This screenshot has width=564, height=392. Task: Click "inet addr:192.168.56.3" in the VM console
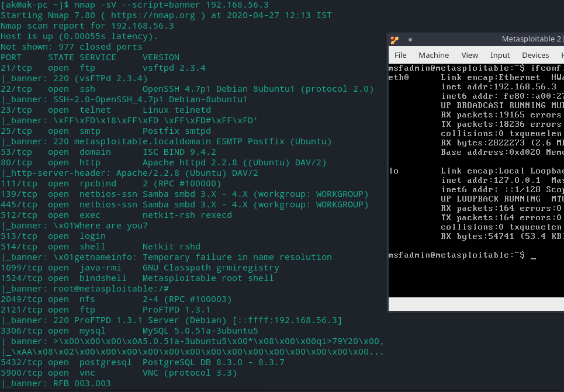coord(499,86)
